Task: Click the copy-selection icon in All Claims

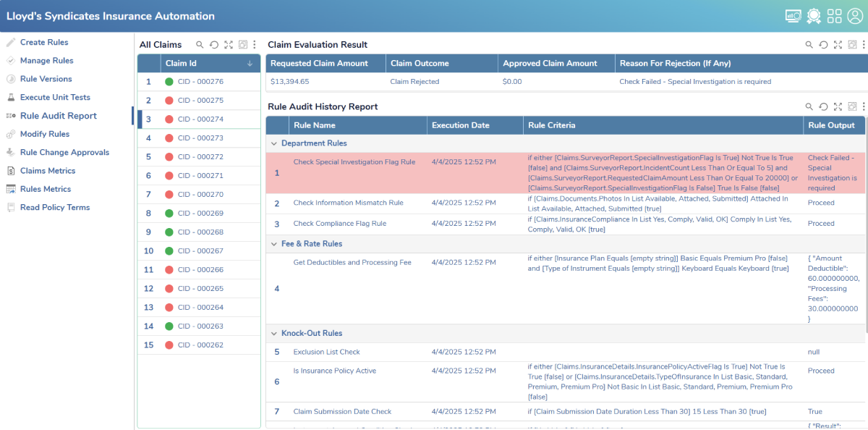Action: 243,45
